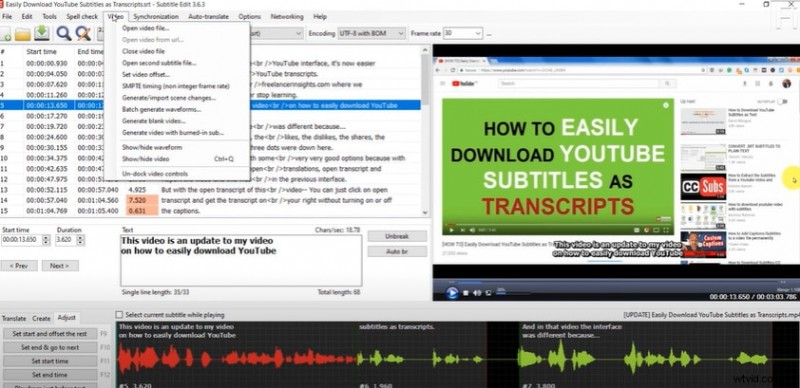
Task: Open the Frame rate dropdown
Action: click(463, 34)
